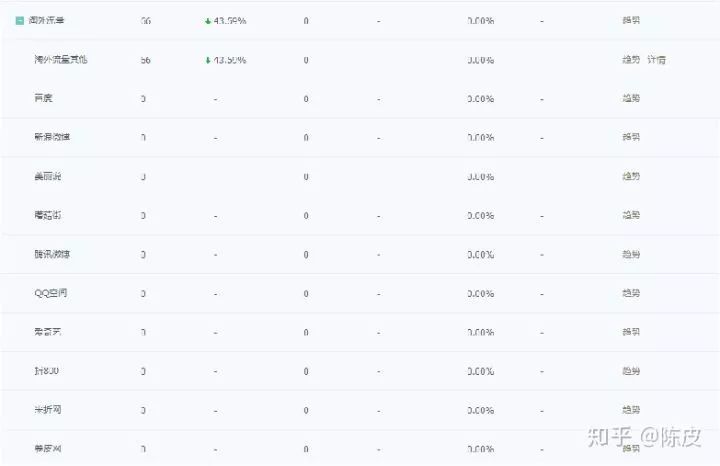Select the 新浪微博 source name

coord(52,137)
